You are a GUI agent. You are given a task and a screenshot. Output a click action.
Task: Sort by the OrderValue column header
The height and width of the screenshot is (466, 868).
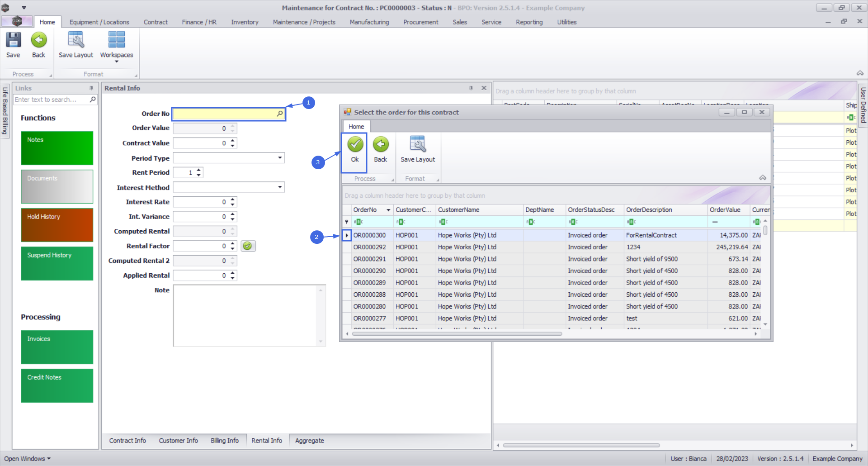pyautogui.click(x=728, y=210)
